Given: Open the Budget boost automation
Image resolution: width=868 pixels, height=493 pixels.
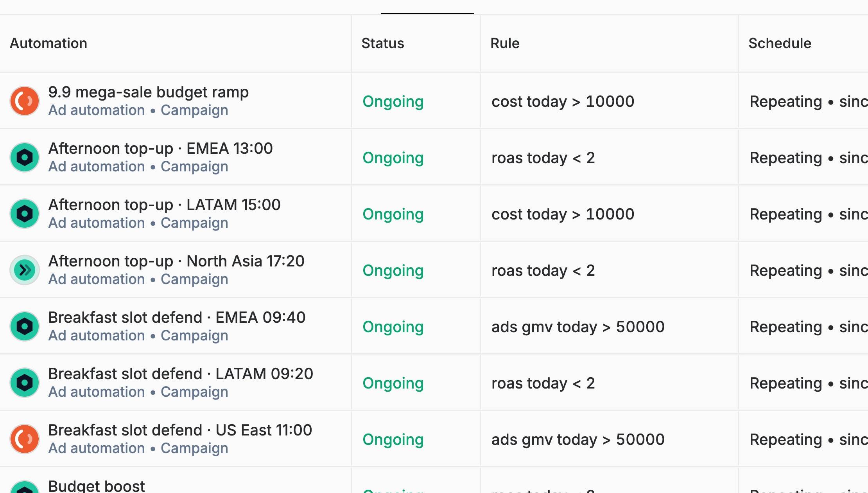Looking at the screenshot, I should (x=97, y=486).
